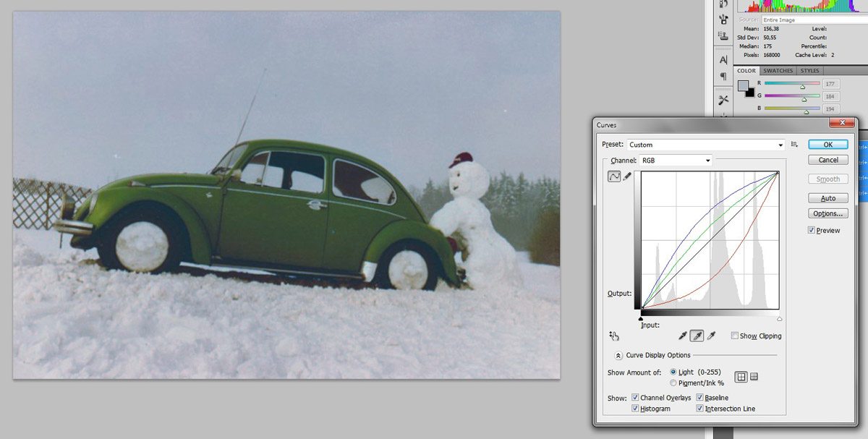
Task: Select the pencil draw curve tool
Action: 627,176
